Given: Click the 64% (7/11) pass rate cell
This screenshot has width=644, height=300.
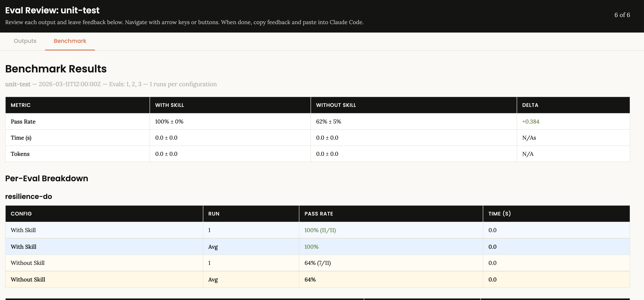Looking at the screenshot, I should [317, 263].
